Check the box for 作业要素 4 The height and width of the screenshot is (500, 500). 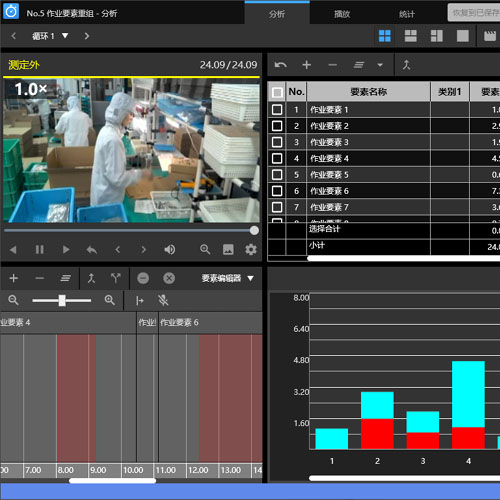(277, 158)
